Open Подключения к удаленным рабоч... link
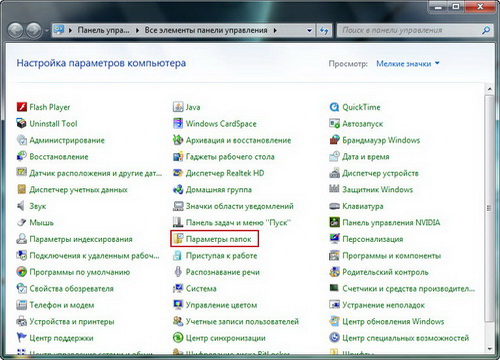 tap(94, 256)
